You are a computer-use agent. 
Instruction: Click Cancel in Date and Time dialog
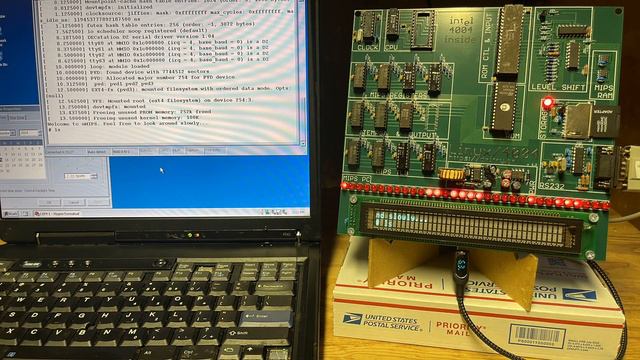(74, 202)
